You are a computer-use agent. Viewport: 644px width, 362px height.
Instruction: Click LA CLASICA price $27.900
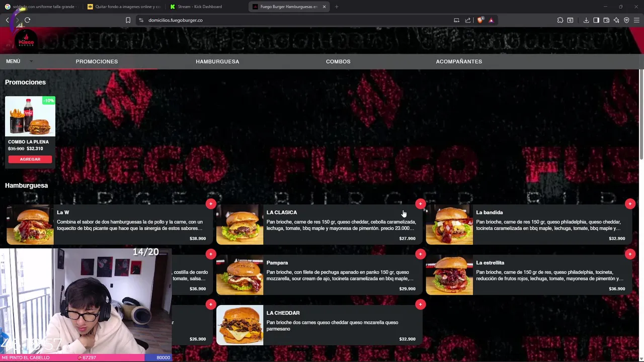tap(407, 238)
